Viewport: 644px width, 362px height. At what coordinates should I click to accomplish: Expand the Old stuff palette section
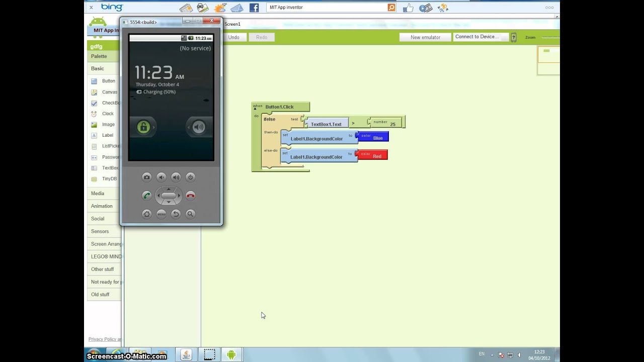(104, 295)
